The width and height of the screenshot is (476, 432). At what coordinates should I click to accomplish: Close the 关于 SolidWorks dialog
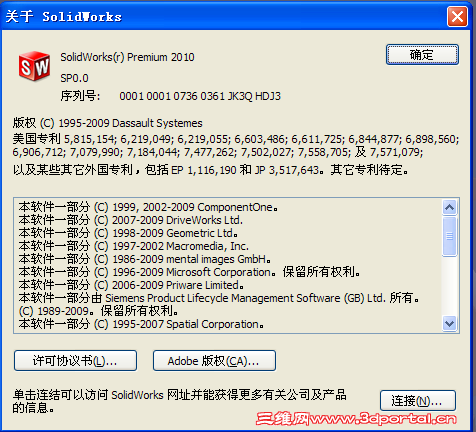pos(457,16)
